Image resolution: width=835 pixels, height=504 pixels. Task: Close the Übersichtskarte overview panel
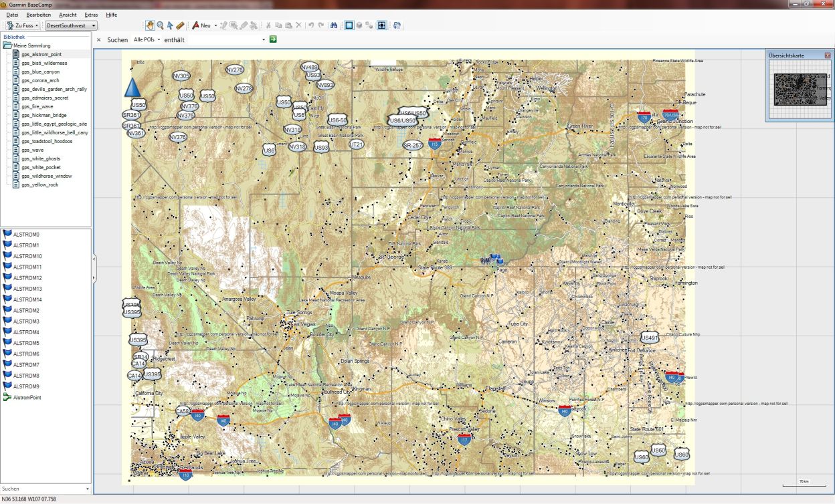pyautogui.click(x=827, y=55)
